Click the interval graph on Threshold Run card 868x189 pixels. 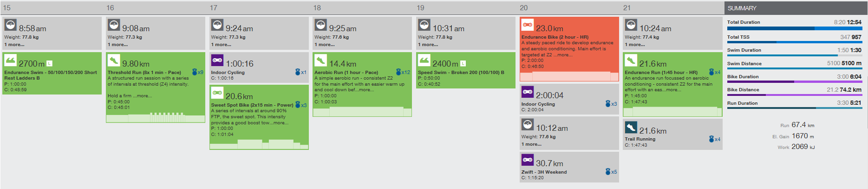[155, 117]
